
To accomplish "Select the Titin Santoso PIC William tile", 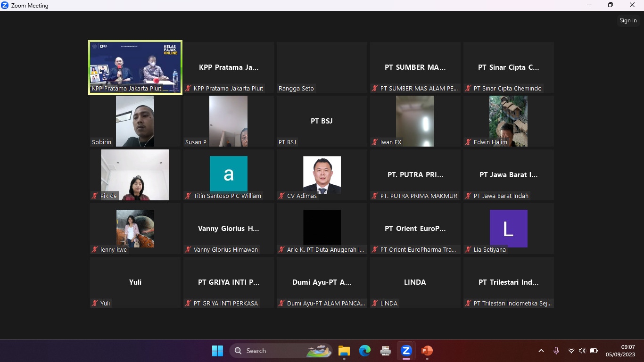I will click(x=229, y=175).
